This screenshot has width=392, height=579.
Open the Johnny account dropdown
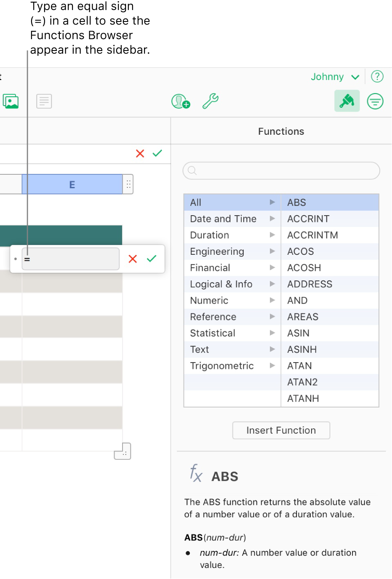tap(335, 77)
